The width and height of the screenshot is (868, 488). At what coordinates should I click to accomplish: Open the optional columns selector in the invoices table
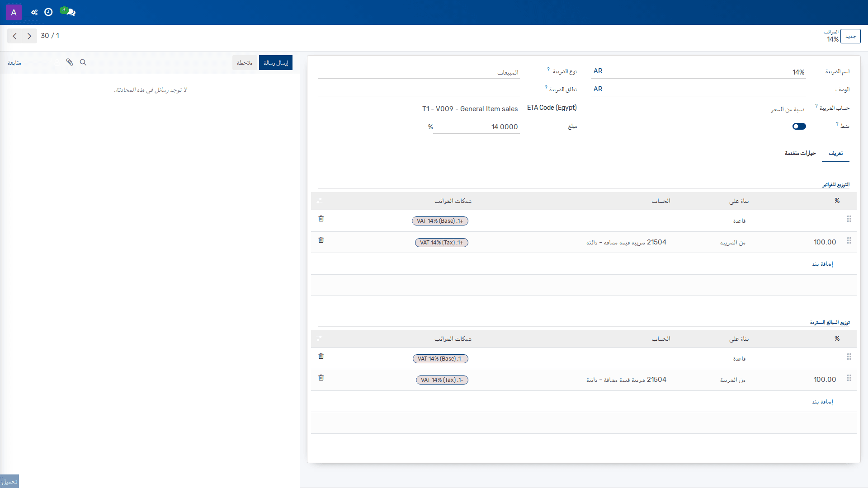click(x=320, y=201)
